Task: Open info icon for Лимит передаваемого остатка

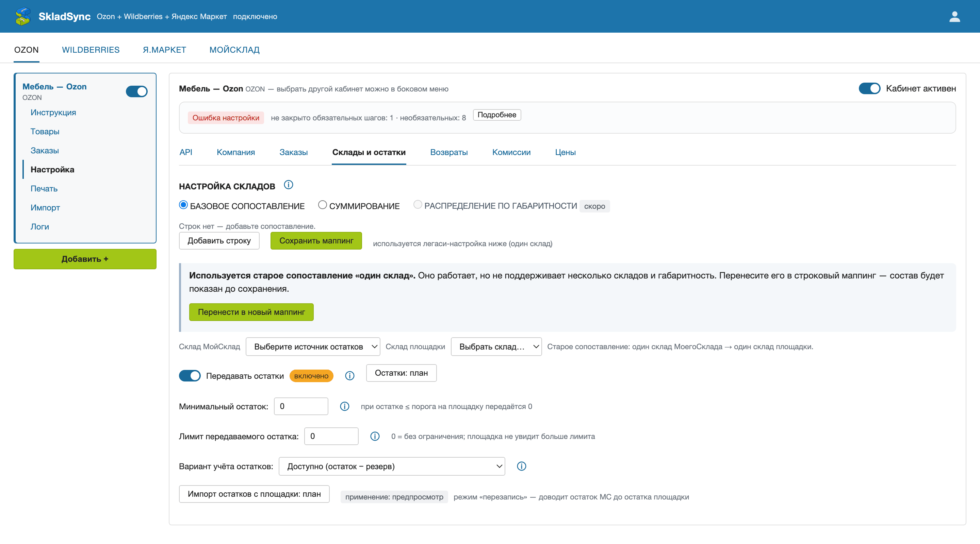Action: point(375,436)
